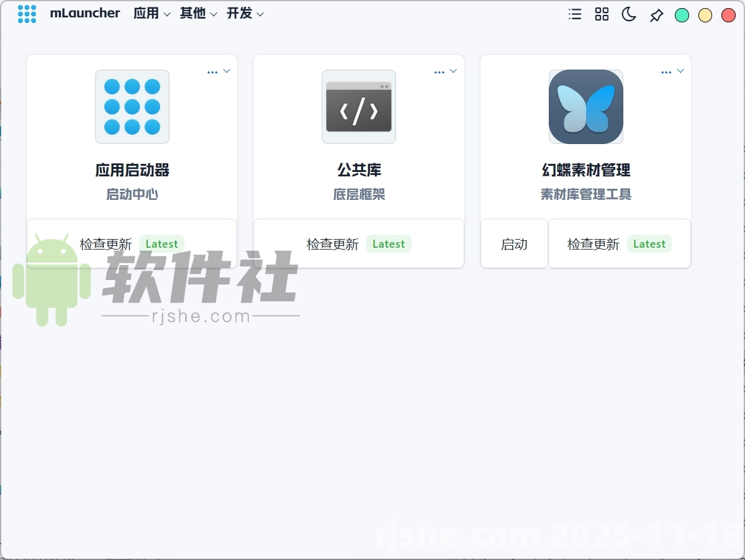Viewport: 745px width, 560px height.
Task: Click the 幻蝶素材管理 butterfly icon
Action: click(585, 106)
